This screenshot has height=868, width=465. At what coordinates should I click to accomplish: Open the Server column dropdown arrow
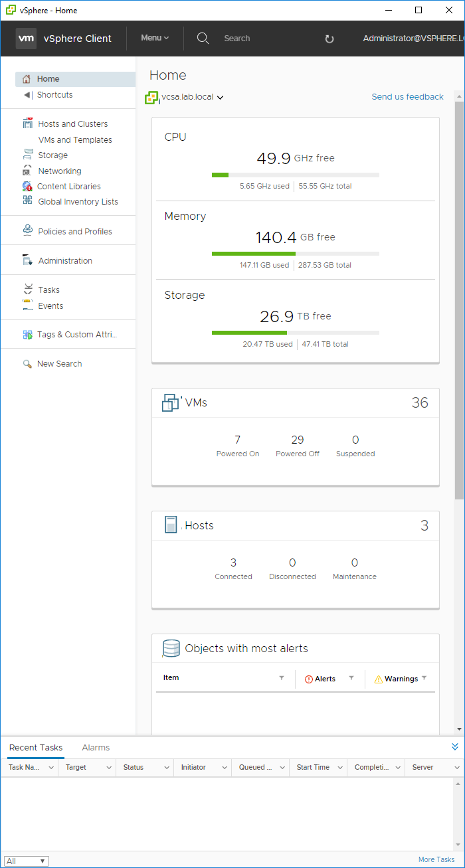pyautogui.click(x=457, y=768)
